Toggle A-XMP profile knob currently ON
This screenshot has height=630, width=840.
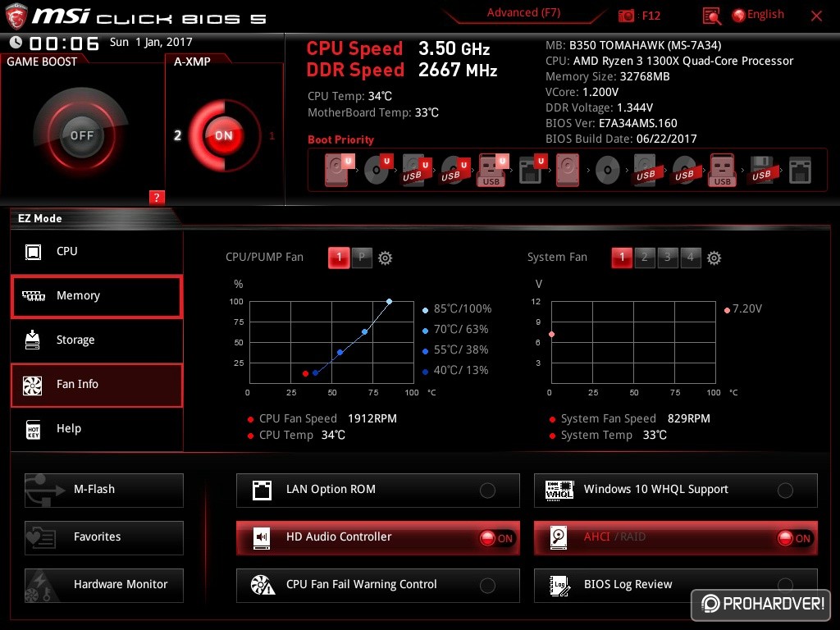223,135
